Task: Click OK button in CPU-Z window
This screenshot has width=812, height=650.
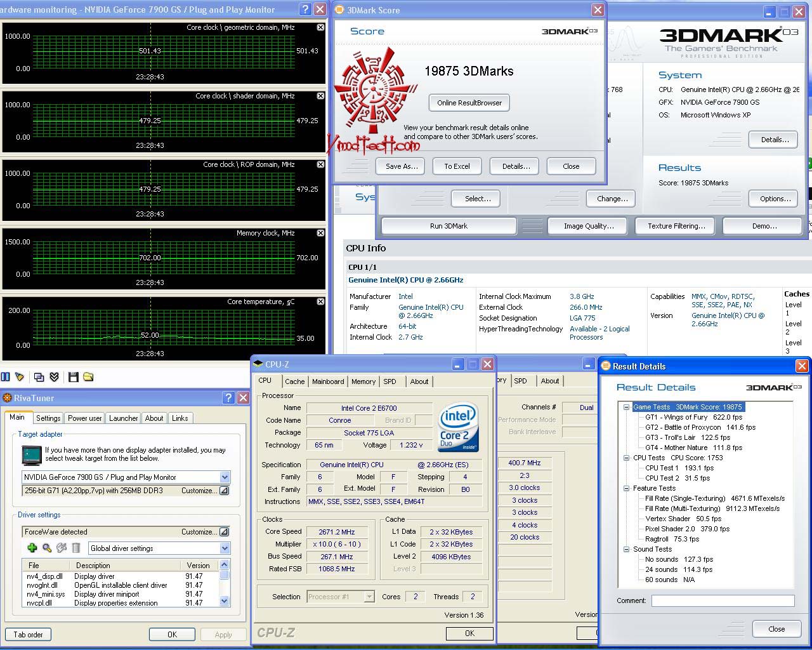Action: 469,633
